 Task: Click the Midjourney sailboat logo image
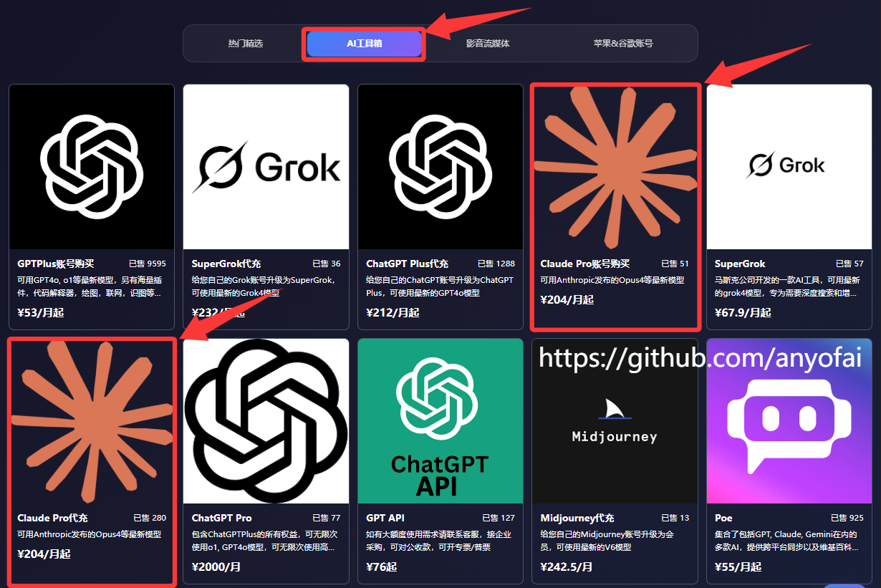coord(615,421)
